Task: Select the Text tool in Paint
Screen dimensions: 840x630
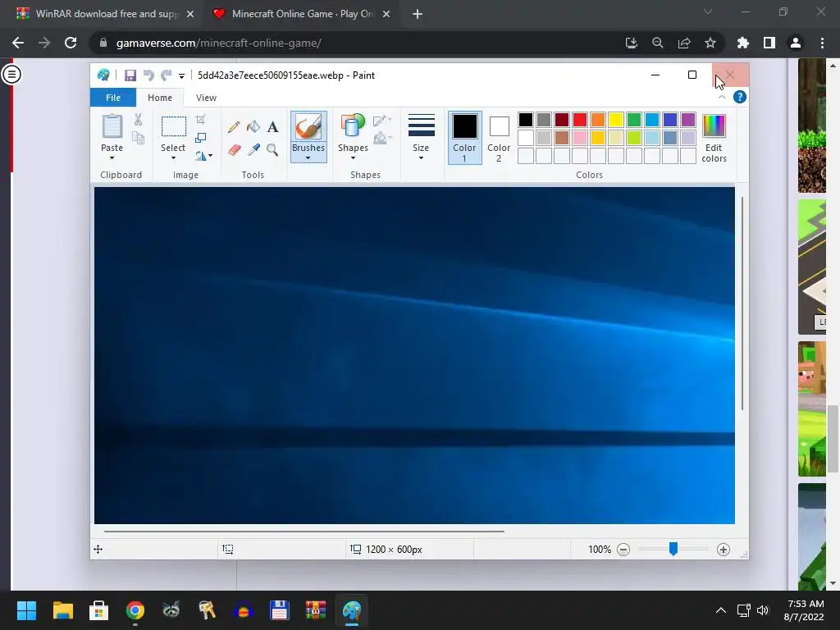Action: pyautogui.click(x=272, y=127)
